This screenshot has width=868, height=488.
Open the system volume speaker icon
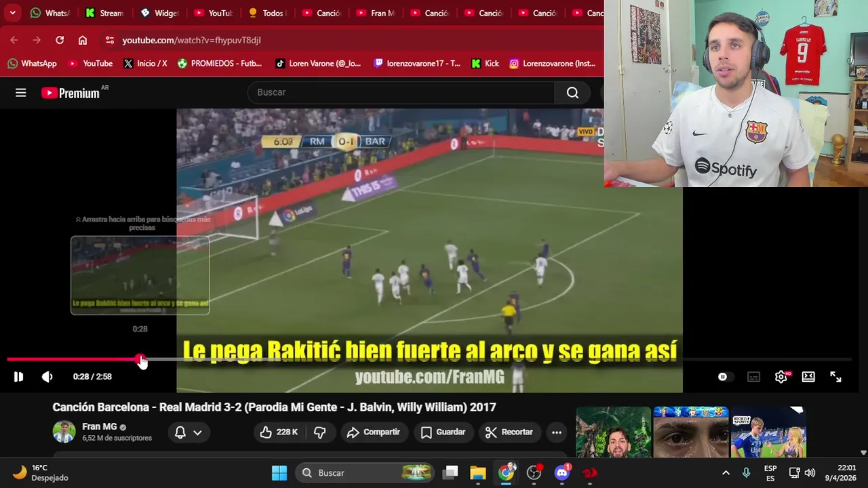810,473
